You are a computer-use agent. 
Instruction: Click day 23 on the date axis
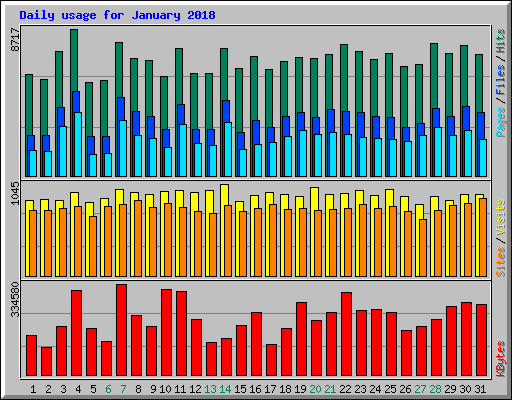click(x=360, y=389)
